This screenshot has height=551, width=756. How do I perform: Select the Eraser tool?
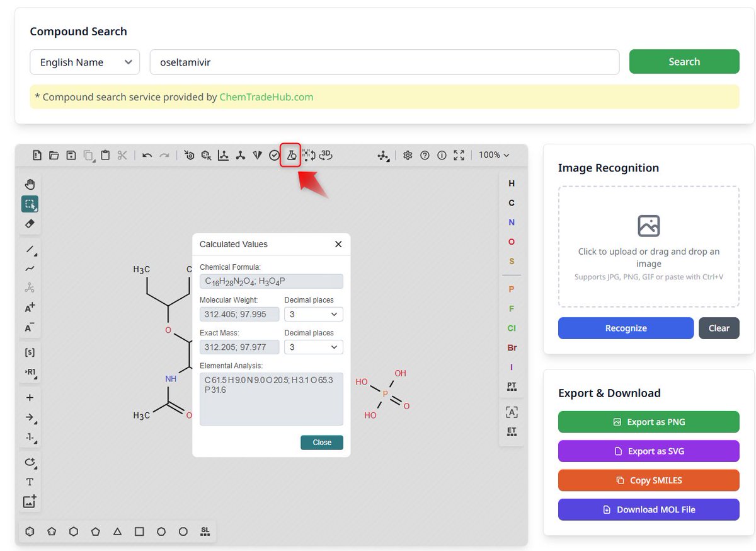tap(30, 224)
